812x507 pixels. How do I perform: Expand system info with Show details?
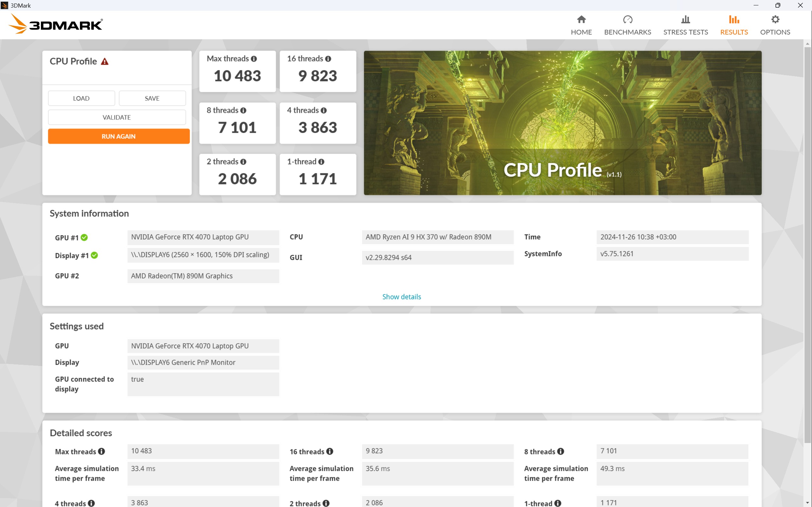pyautogui.click(x=402, y=297)
